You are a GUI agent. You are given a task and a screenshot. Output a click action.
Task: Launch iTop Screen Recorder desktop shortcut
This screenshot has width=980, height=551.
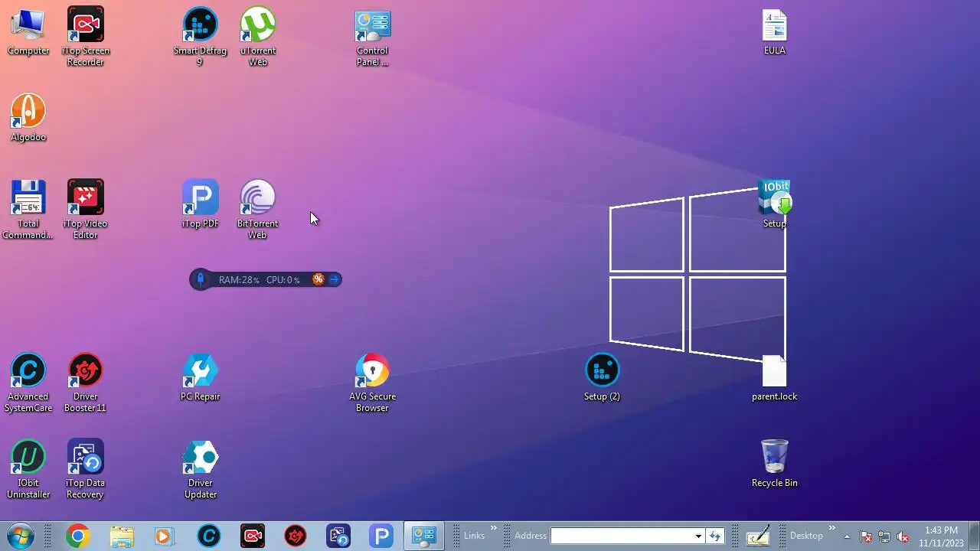coord(85,36)
